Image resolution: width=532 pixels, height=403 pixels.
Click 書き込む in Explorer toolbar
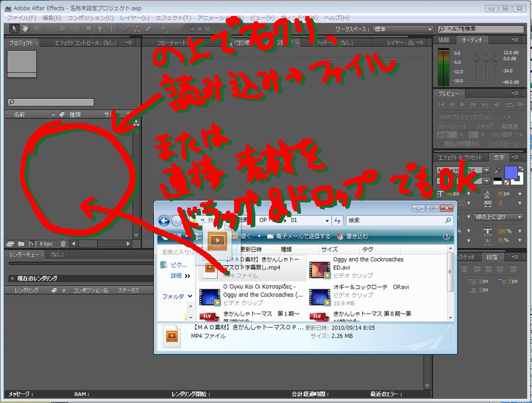(x=353, y=237)
